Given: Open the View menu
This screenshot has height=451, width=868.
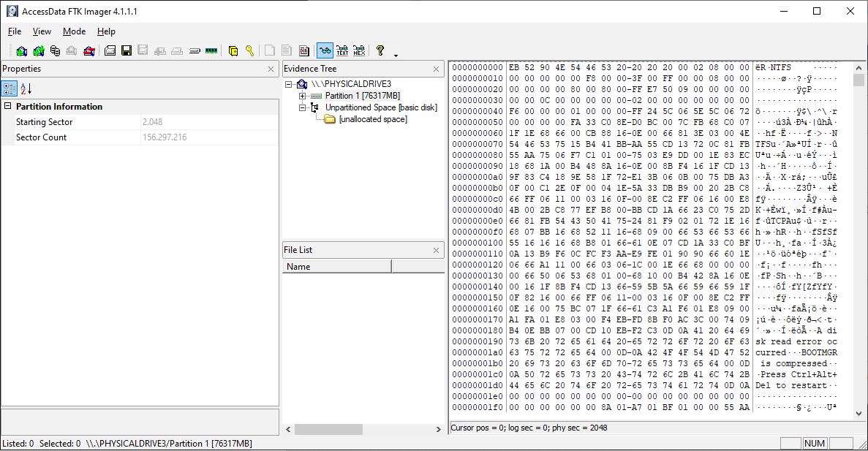Looking at the screenshot, I should (42, 31).
